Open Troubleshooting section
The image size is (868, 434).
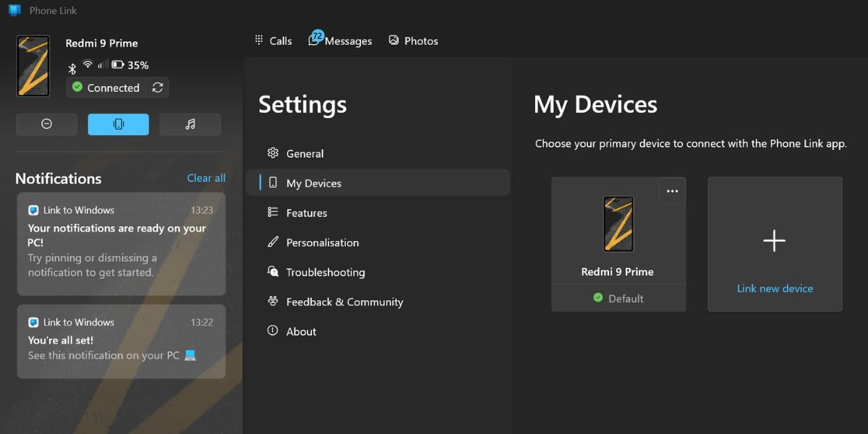pos(325,272)
